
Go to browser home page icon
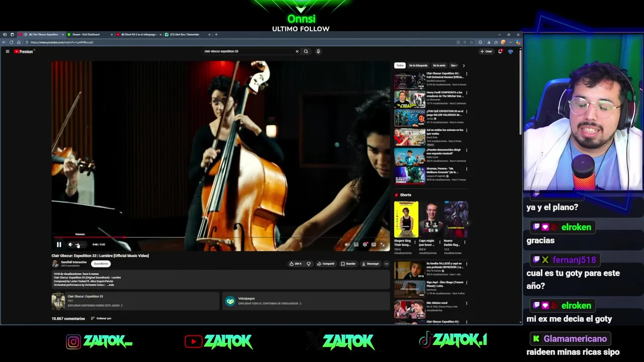(x=19, y=42)
